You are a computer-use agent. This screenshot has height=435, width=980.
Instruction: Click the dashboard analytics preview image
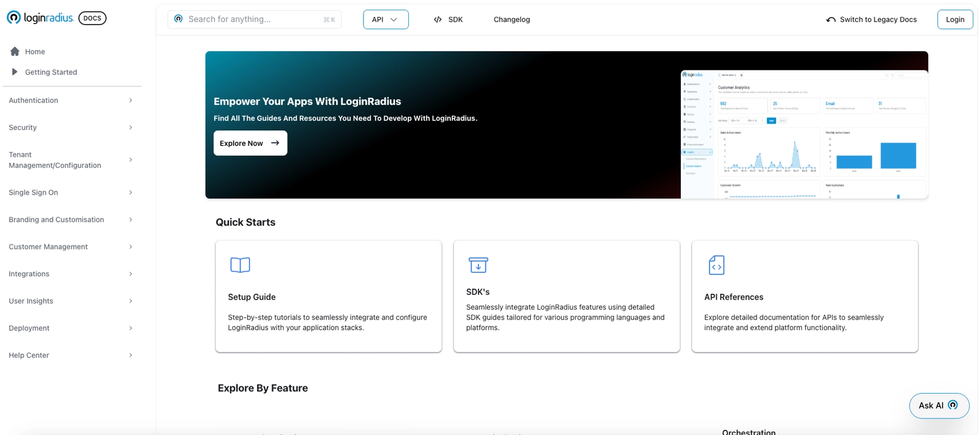click(x=804, y=134)
